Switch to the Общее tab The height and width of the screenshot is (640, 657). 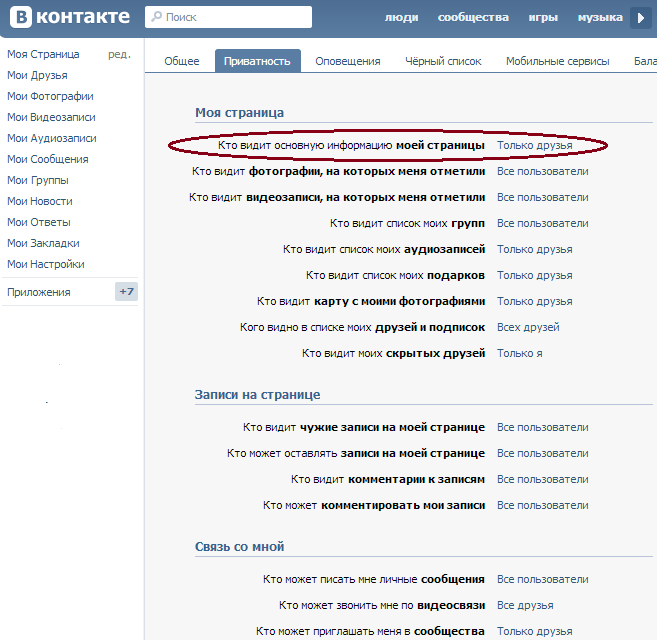pyautogui.click(x=181, y=61)
